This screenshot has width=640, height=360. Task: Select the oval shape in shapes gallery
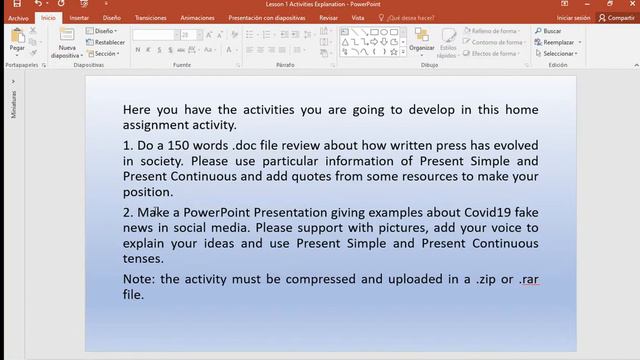(384, 32)
